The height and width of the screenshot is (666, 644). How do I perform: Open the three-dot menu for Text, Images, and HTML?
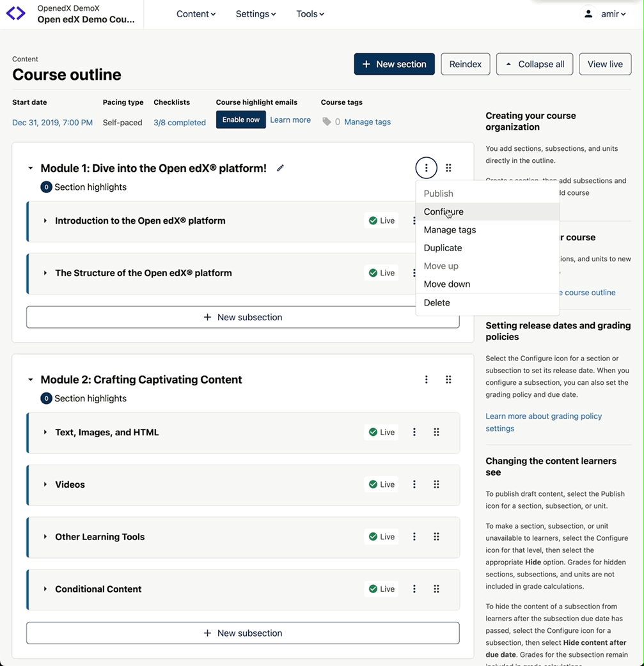pos(414,432)
